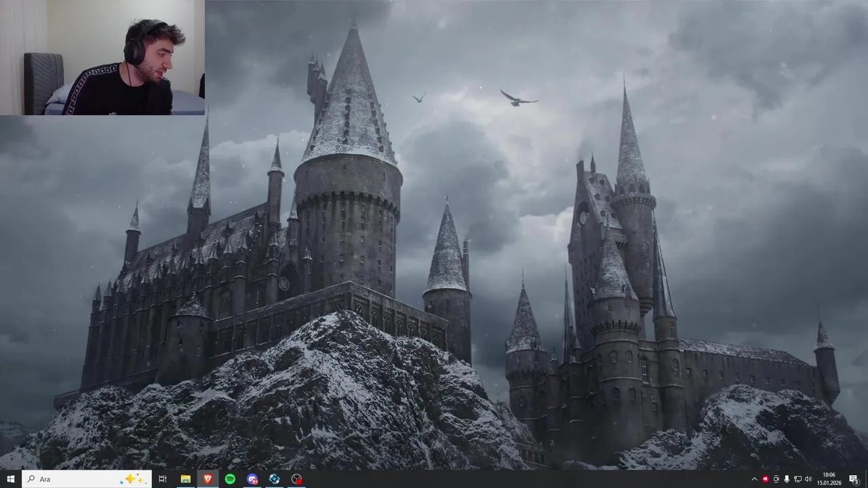Open the volume control speaker icon
The height and width of the screenshot is (488, 868).
click(x=808, y=479)
